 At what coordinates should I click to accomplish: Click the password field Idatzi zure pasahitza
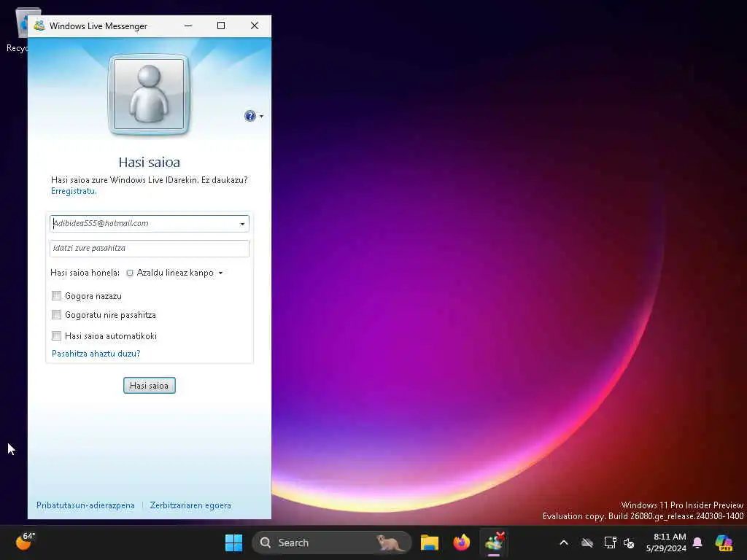pos(149,248)
